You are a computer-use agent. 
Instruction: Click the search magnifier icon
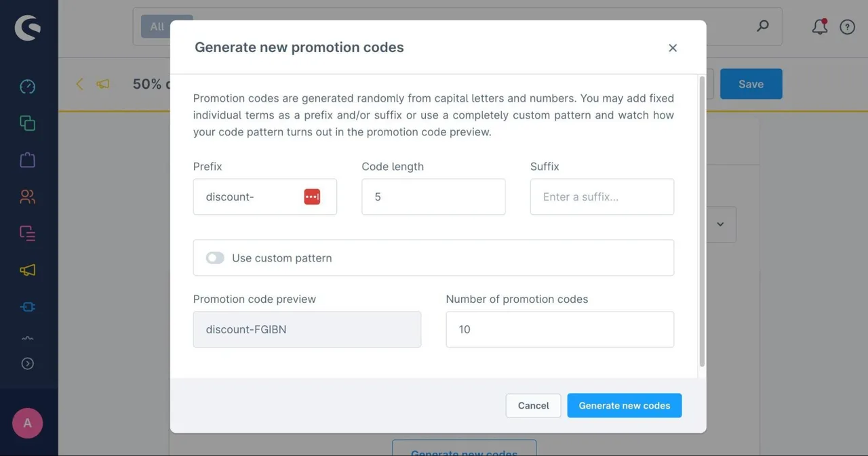[763, 26]
